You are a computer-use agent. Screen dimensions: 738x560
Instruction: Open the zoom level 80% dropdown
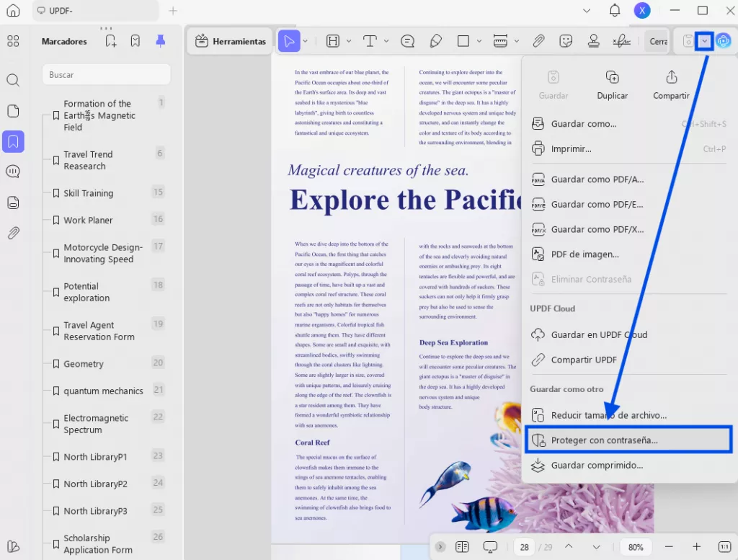click(x=636, y=547)
